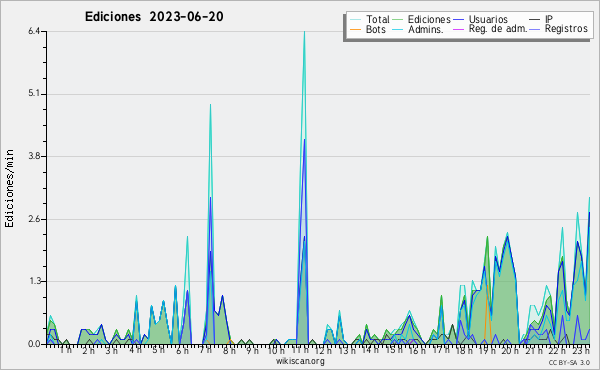Image resolution: width=600 pixels, height=370 pixels.
Task: Click the '11 h' x-axis label
Action: coord(300,350)
